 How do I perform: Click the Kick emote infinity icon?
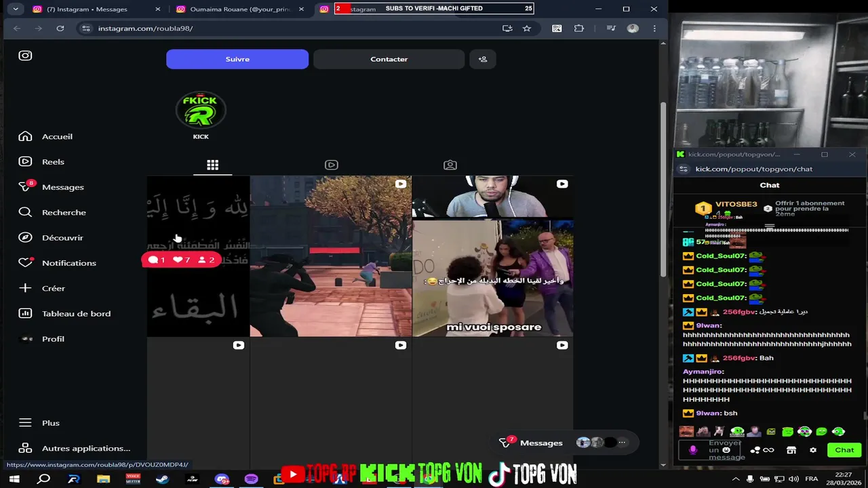tap(768, 450)
